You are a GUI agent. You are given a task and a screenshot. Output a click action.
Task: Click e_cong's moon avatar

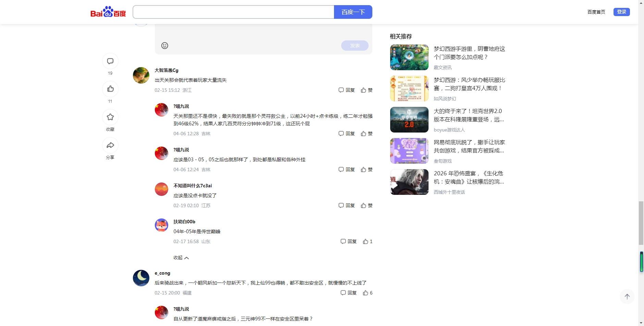[x=141, y=278]
